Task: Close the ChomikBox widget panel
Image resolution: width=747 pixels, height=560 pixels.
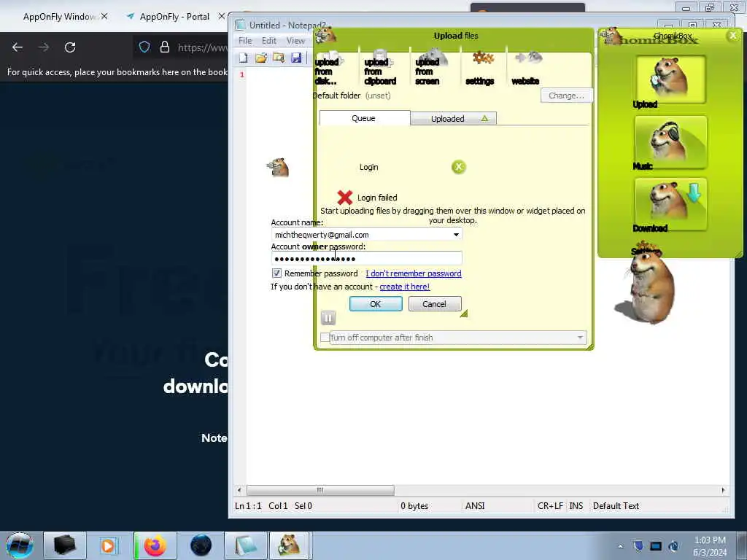Action: (732, 35)
